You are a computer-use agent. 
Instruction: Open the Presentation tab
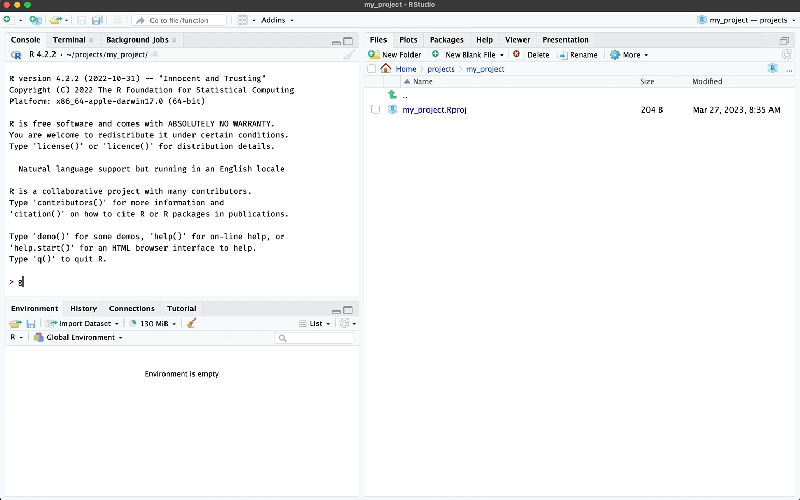[565, 40]
